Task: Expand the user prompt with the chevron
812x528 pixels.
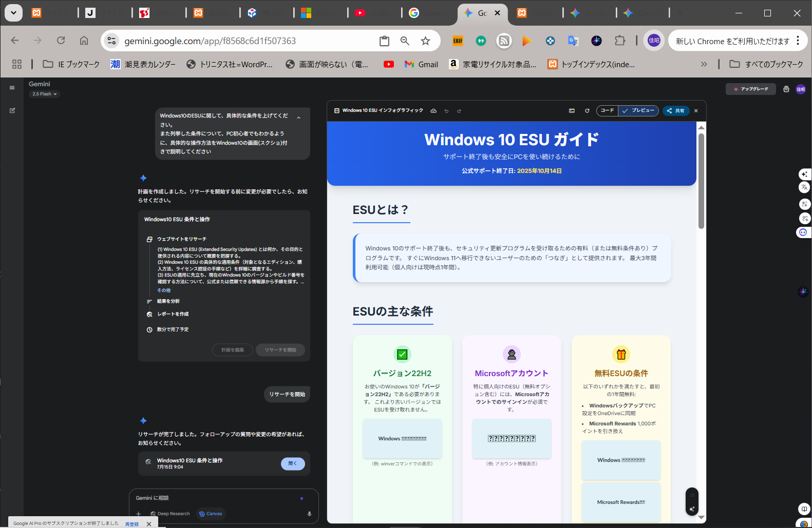Action: tap(299, 118)
